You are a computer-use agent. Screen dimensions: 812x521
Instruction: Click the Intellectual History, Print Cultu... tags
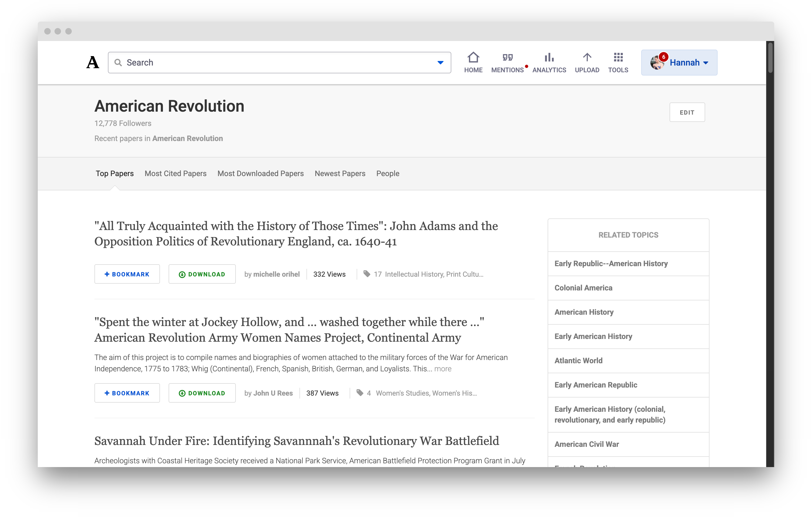point(434,274)
